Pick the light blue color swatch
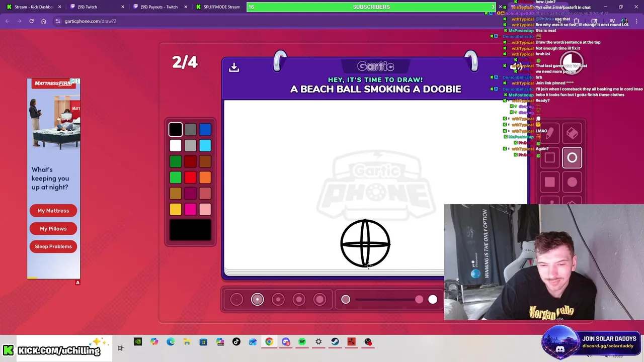This screenshot has width=644, height=362. [205, 146]
